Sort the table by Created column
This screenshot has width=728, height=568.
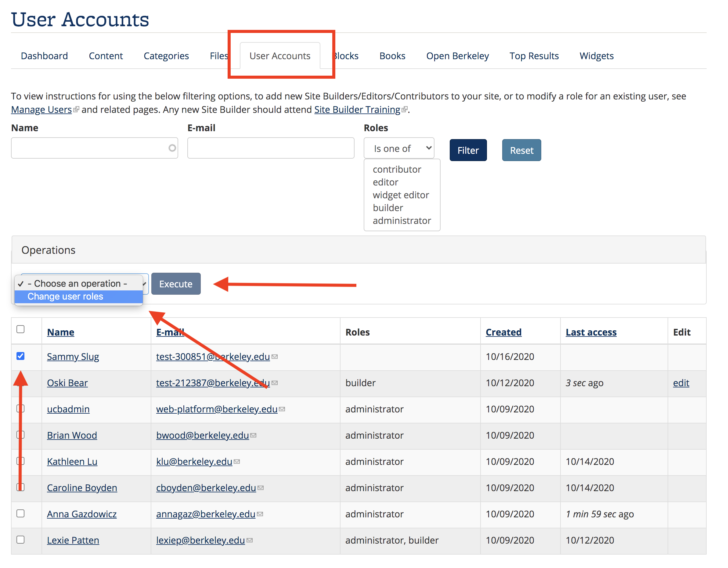click(x=503, y=332)
